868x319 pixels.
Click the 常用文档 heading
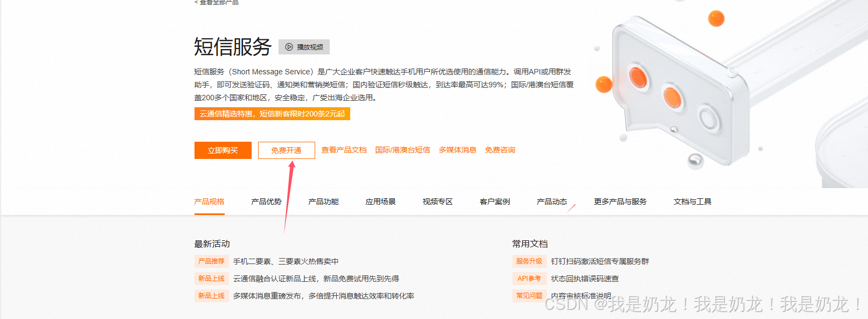pos(530,244)
